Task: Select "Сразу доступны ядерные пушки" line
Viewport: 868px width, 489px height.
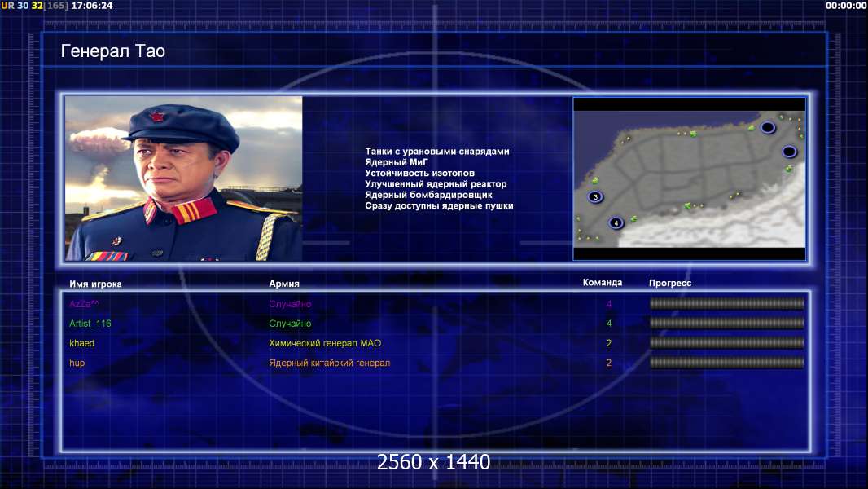Action: pos(439,205)
